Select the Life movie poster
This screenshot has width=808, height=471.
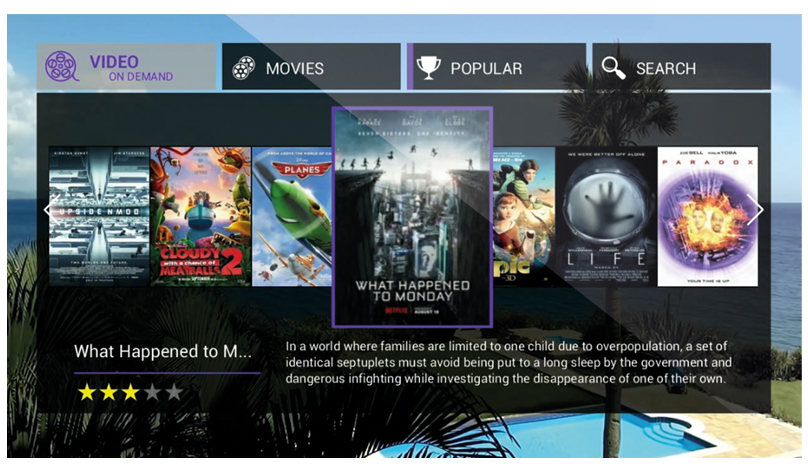pos(606,216)
